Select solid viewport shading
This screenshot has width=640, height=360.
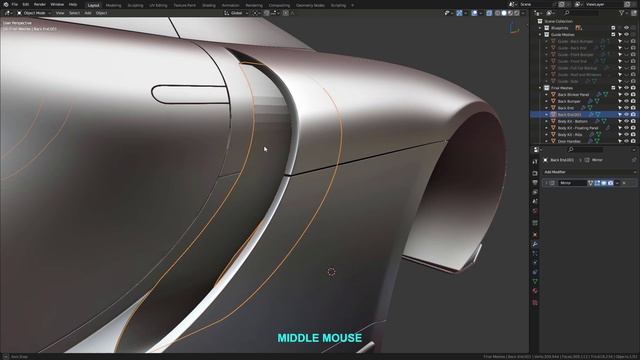point(504,13)
